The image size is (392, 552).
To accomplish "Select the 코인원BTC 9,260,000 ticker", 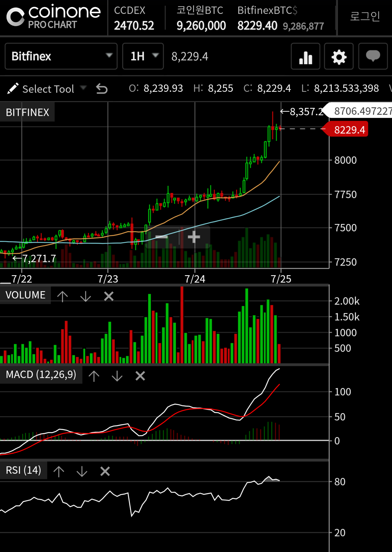I will (x=201, y=18).
